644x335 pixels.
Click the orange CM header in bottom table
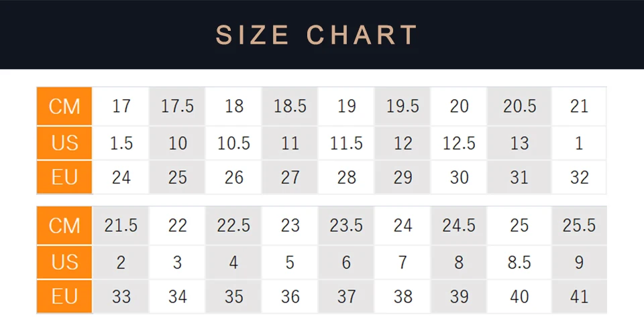click(64, 226)
